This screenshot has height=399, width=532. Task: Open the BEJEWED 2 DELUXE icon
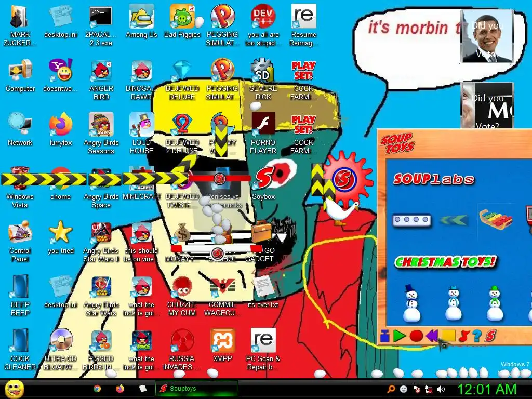(182, 134)
